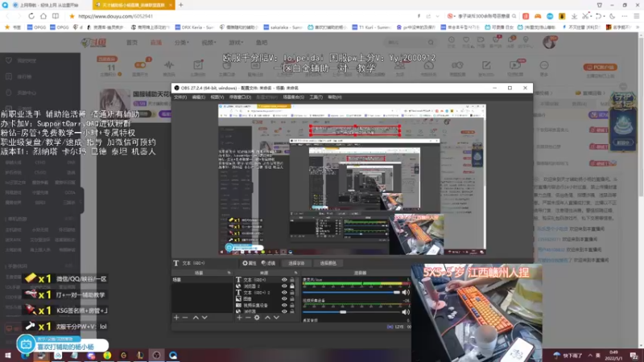The width and height of the screenshot is (644, 362).
Task: Toggle visibility of 图像 source
Action: pos(284,298)
